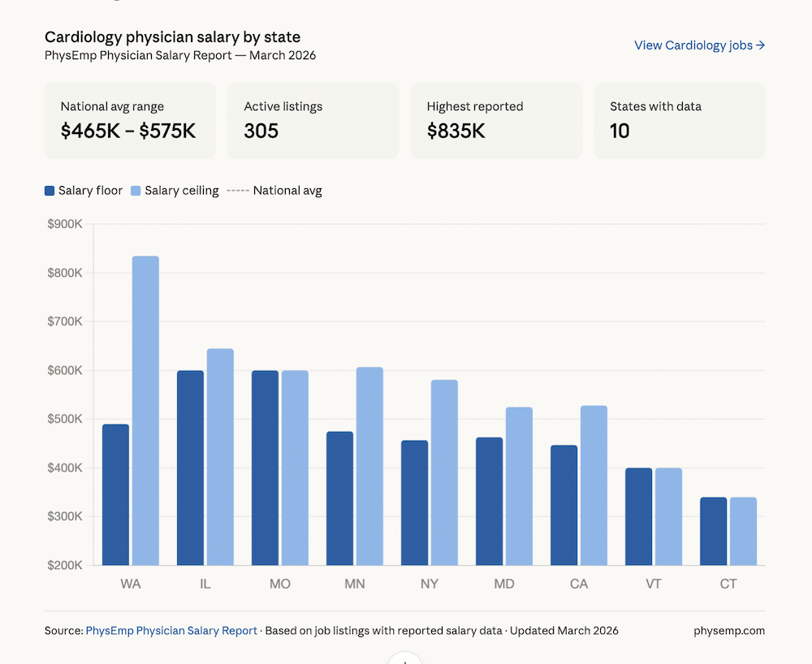
Task: Select the CT state axis label
Action: coord(728,584)
